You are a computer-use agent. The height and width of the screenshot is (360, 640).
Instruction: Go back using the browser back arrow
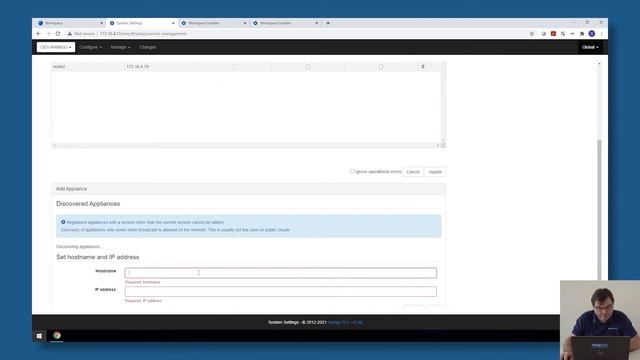click(39, 34)
